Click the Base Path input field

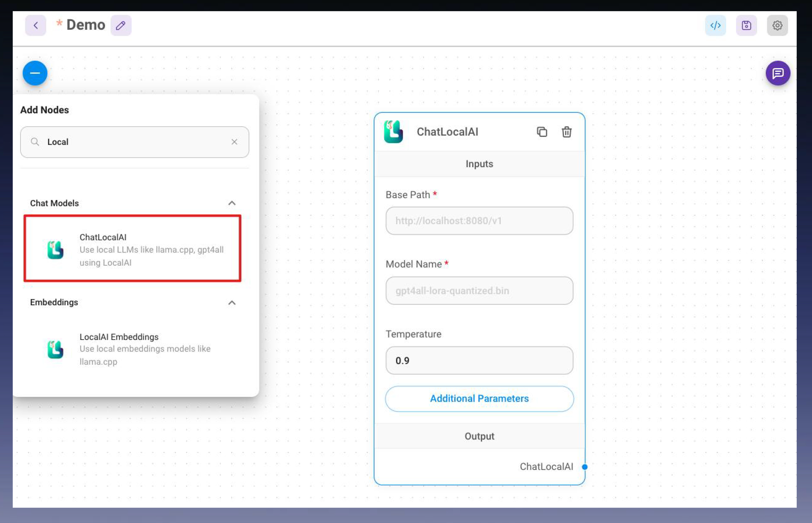click(x=479, y=221)
